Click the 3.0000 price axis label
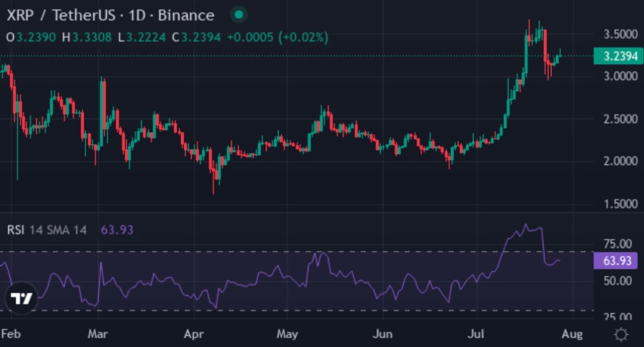644x347 pixels. (x=620, y=77)
